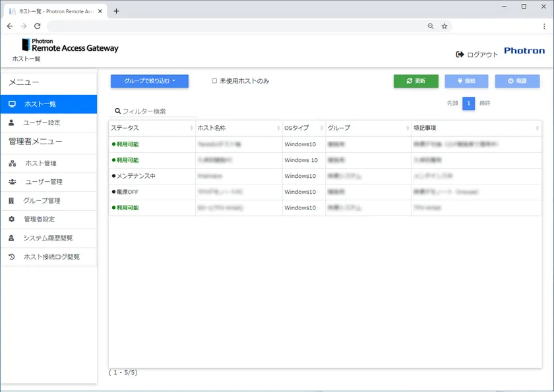Open the グループで絞り込む dropdown
554x392 pixels.
(150, 81)
